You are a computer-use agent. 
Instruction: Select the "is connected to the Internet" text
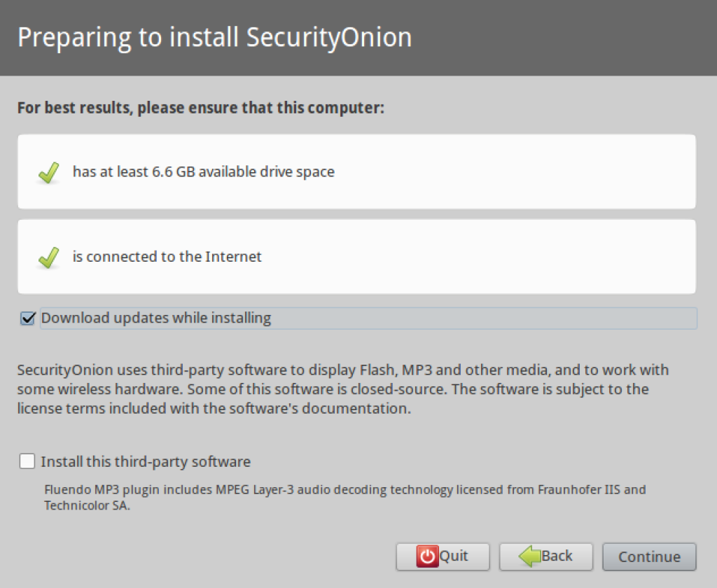click(167, 257)
